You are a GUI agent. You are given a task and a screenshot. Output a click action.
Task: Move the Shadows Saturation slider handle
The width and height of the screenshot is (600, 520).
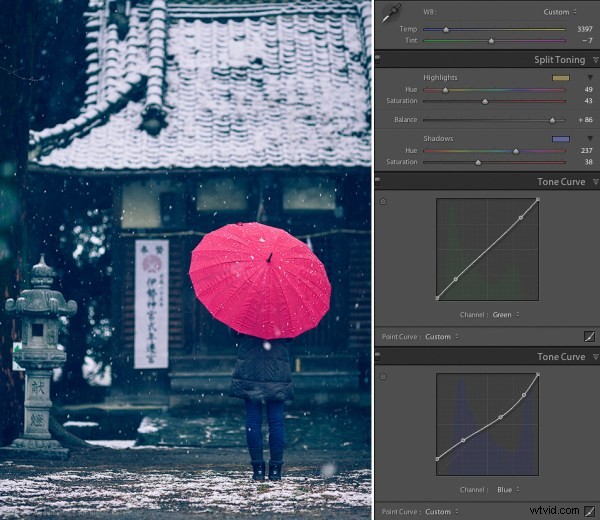[x=478, y=163]
